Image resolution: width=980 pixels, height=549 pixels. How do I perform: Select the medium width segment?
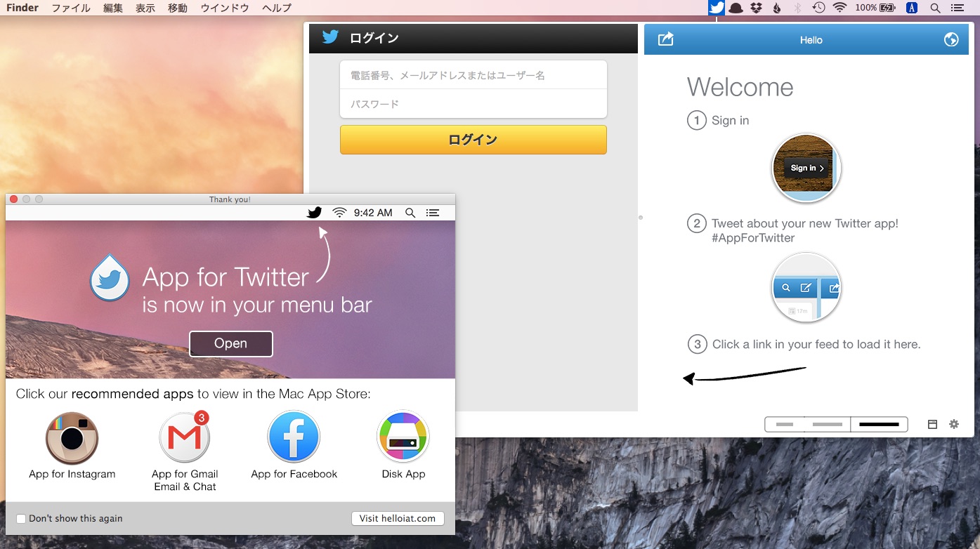(828, 425)
